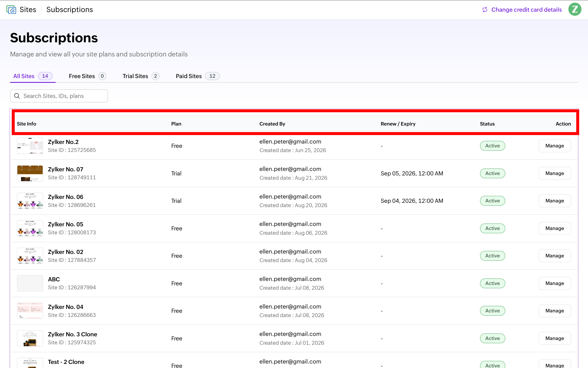Open the Zylker No. 04 site thumbnail
This screenshot has height=368, width=588.
point(30,311)
